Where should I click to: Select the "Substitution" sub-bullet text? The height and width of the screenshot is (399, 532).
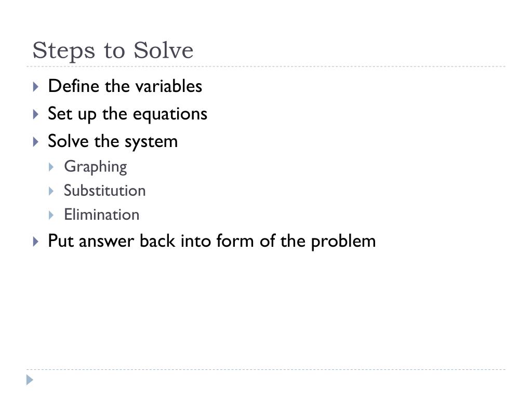coord(105,191)
